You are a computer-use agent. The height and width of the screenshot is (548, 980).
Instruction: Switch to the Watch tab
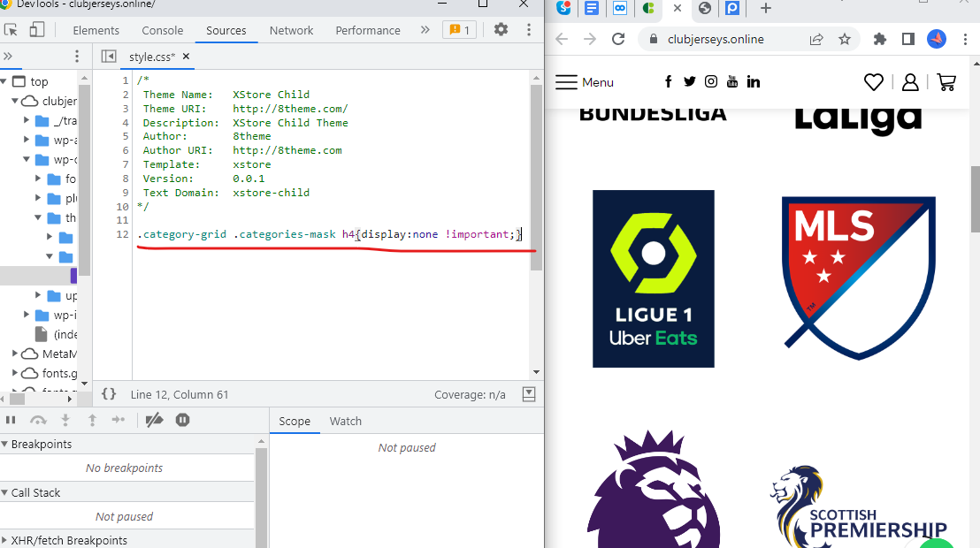click(346, 421)
